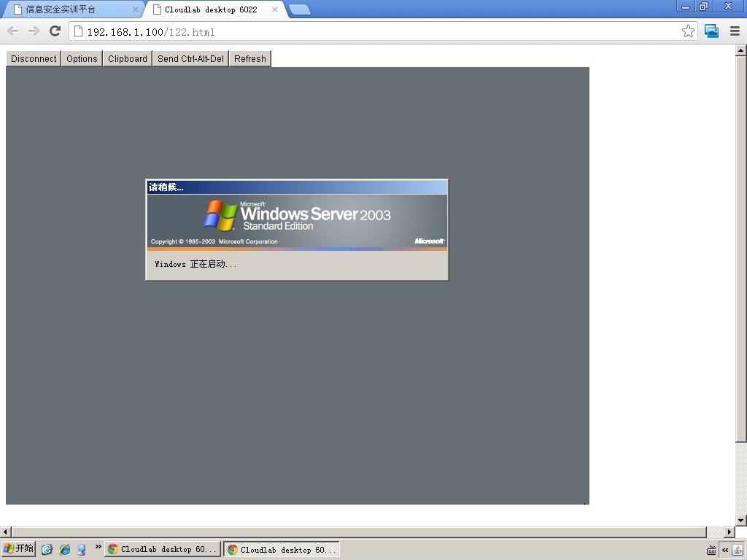This screenshot has height=560, width=747.
Task: Click the Refresh button in the VNC toolbar
Action: point(250,58)
